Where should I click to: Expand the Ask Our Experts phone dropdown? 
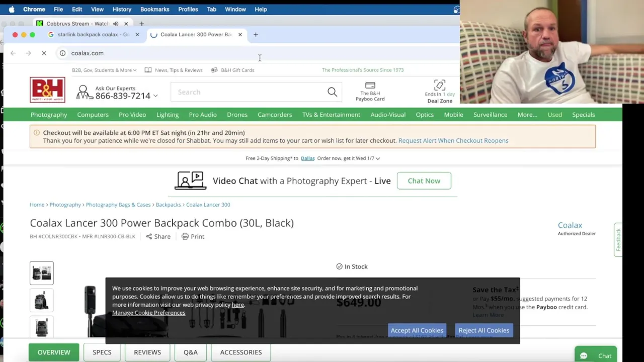155,96
